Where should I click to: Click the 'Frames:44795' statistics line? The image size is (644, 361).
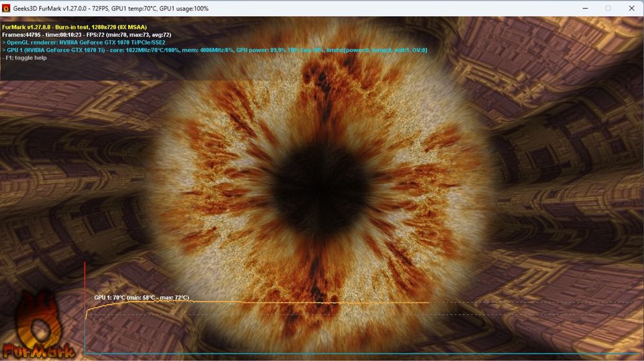tap(87, 35)
